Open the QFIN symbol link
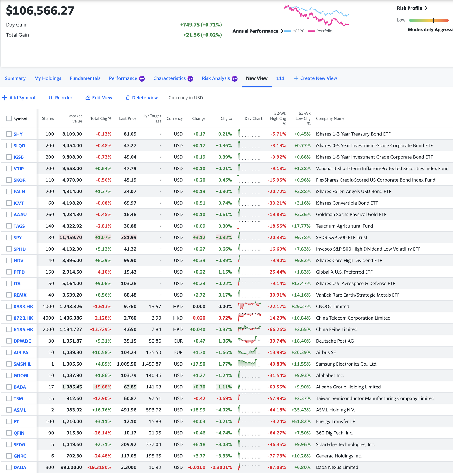Image resolution: width=453 pixels, height=476 pixels. (19, 433)
